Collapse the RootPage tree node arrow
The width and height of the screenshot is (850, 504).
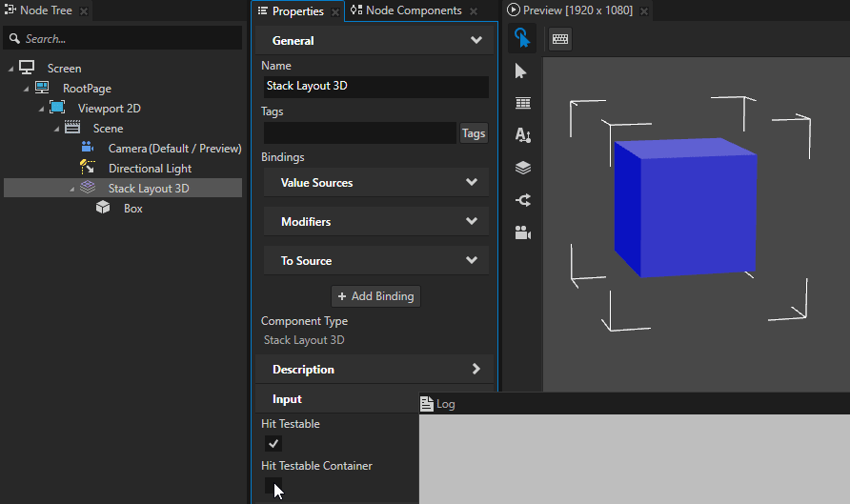pos(26,89)
